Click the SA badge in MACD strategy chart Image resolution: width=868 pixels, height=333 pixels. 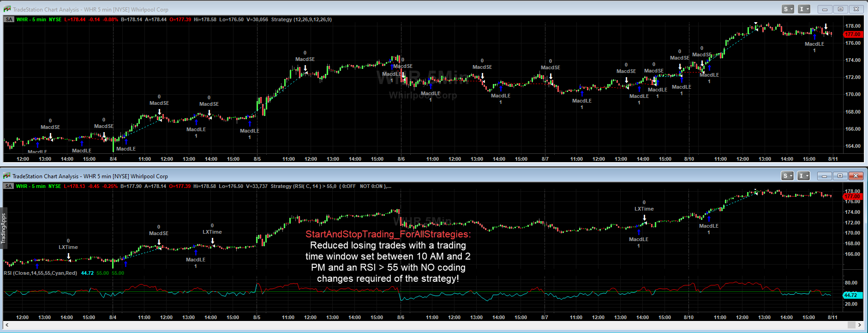click(9, 19)
